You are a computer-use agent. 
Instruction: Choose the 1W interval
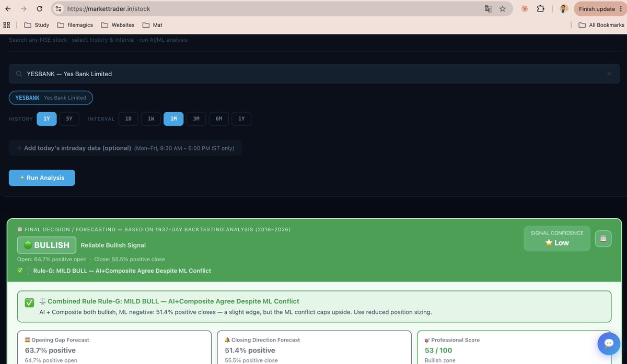coord(151,119)
